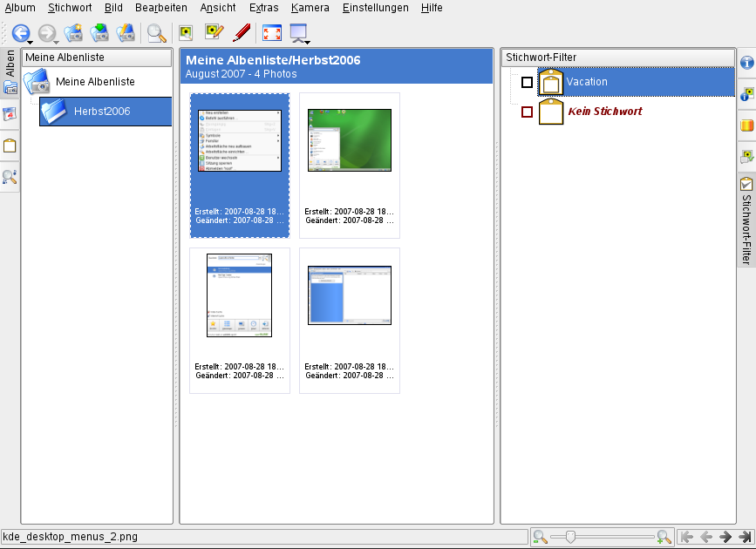Open the blue info properties sidebar tab
Screen dimensions: 756x549
(x=746, y=63)
